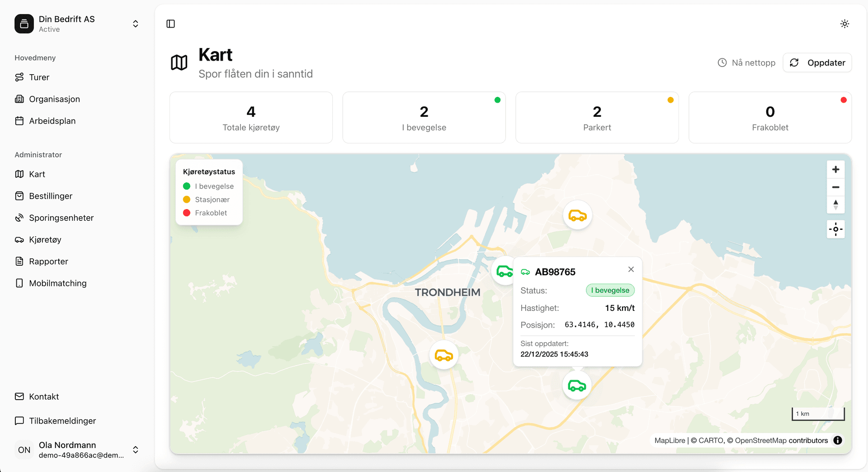
Task: Open the Mobilmatching page
Action: [x=57, y=283]
